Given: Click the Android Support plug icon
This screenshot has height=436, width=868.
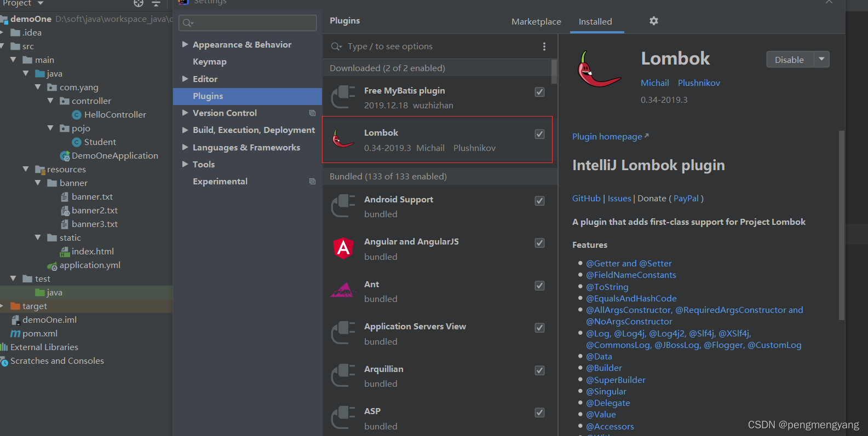Looking at the screenshot, I should coord(343,206).
